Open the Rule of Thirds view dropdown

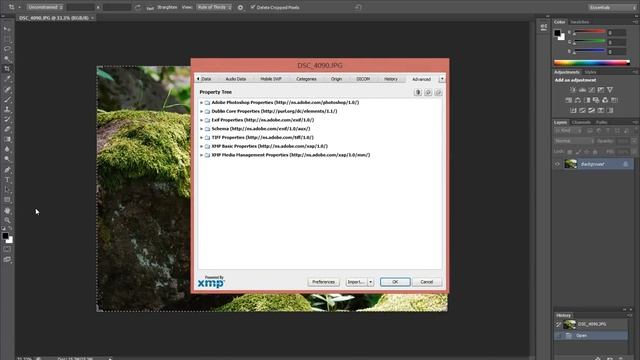click(214, 7)
